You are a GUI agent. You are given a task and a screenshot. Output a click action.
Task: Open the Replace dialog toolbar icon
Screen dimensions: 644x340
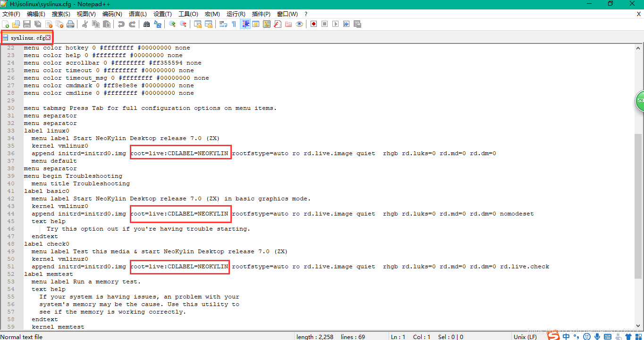click(158, 24)
